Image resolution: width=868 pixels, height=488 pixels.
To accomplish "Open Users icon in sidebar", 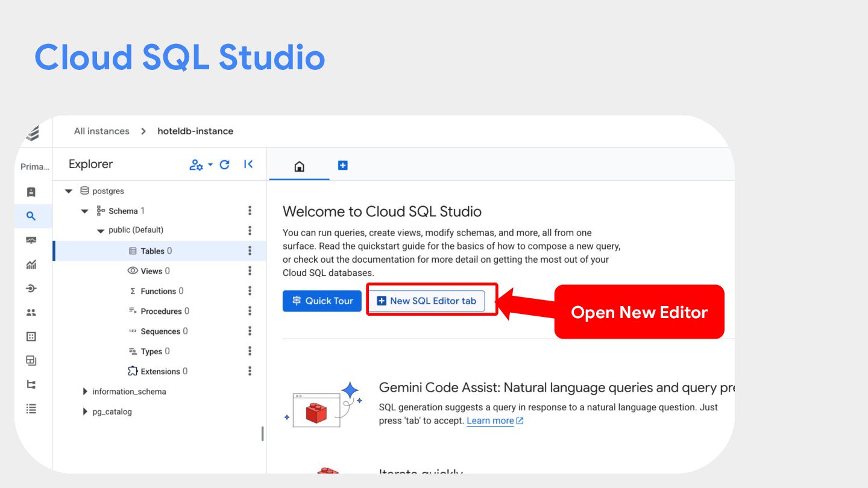I will (x=31, y=313).
